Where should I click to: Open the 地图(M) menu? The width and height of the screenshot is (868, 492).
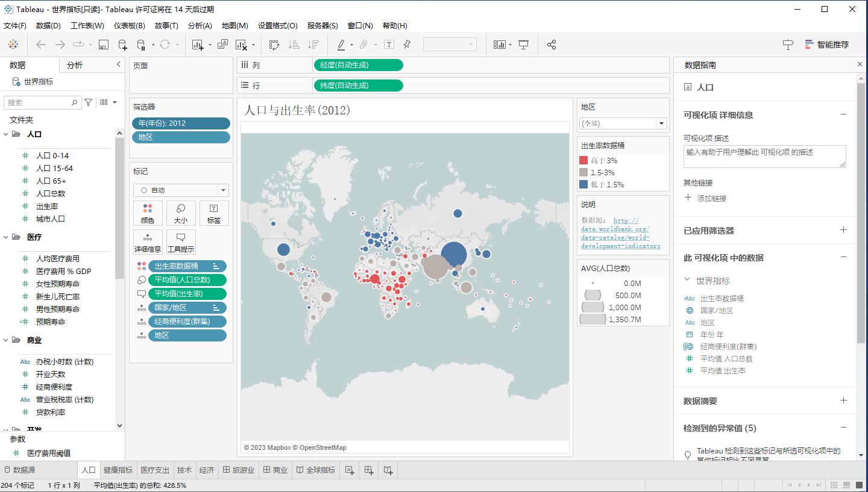point(234,26)
